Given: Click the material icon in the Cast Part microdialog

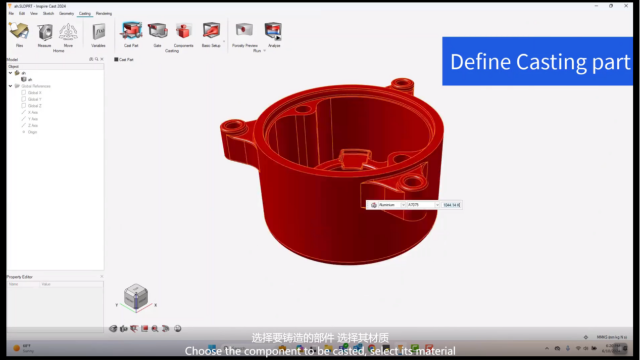Looking at the screenshot, I should coord(373,205).
